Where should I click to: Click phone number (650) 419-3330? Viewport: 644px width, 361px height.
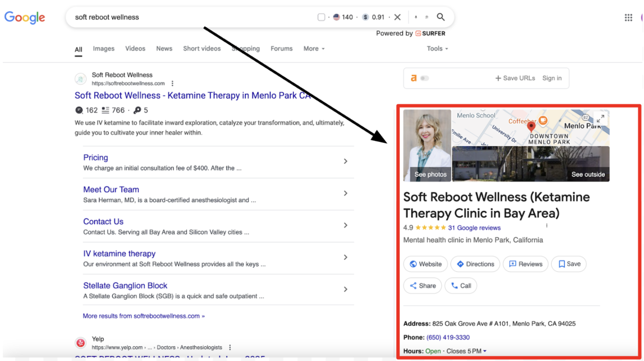coord(448,337)
